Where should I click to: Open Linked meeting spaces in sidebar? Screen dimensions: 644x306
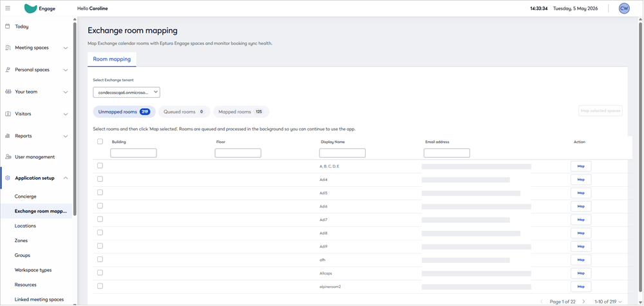(39, 300)
